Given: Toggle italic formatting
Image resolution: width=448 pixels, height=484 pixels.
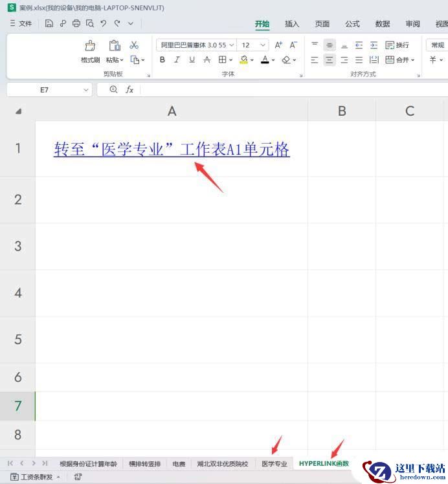Looking at the screenshot, I should point(177,60).
